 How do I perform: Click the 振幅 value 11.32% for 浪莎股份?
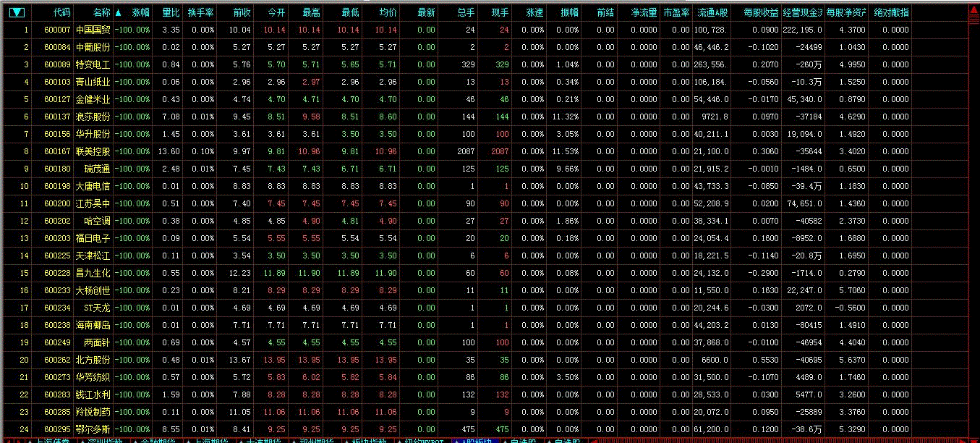(566, 117)
